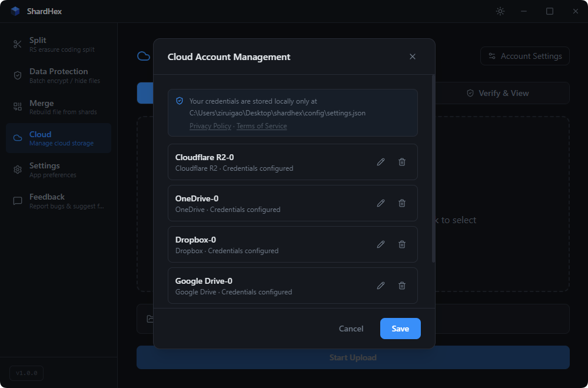The image size is (588, 388).
Task: Select the Google Drive-0 account name
Action: (x=204, y=281)
